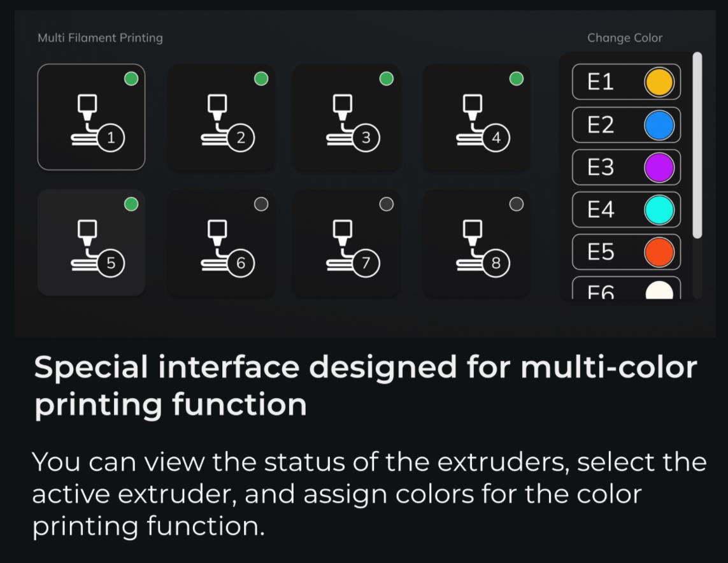
Task: Select extruder 2 icon tile
Action: tap(221, 117)
